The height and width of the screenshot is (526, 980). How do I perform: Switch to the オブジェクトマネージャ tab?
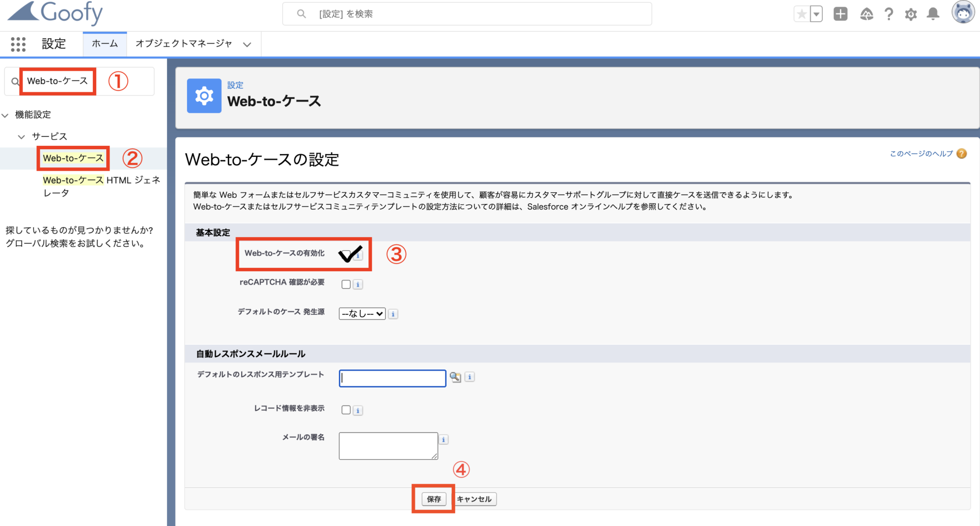pyautogui.click(x=184, y=44)
